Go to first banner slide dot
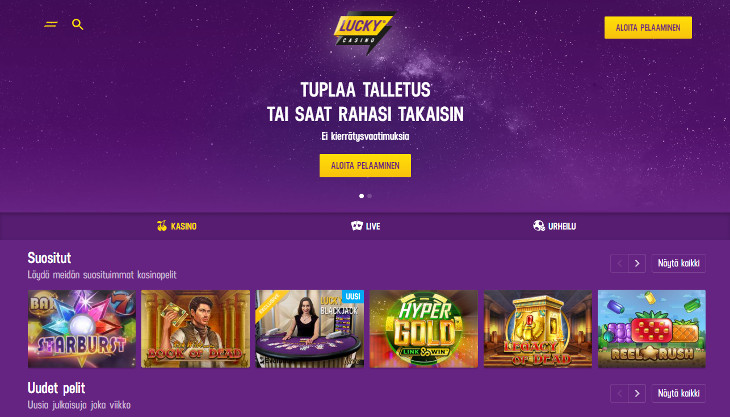Viewport: 730px width, 417px height. [361, 196]
